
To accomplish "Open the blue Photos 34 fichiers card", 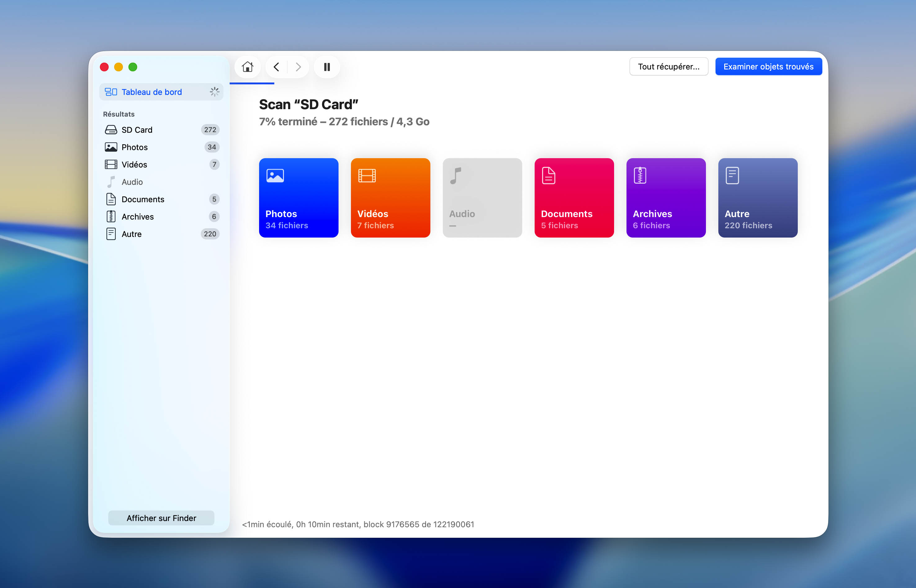I will pyautogui.click(x=299, y=198).
